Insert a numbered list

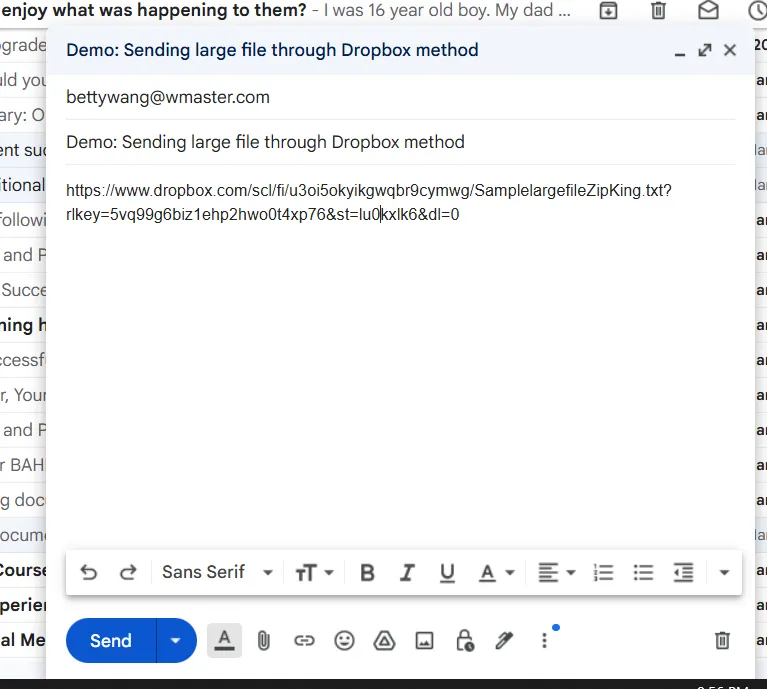click(x=603, y=573)
